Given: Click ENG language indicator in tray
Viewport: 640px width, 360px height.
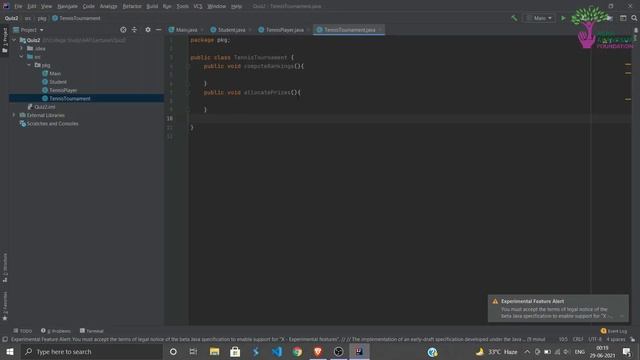Looking at the screenshot, I should pyautogui.click(x=580, y=351).
